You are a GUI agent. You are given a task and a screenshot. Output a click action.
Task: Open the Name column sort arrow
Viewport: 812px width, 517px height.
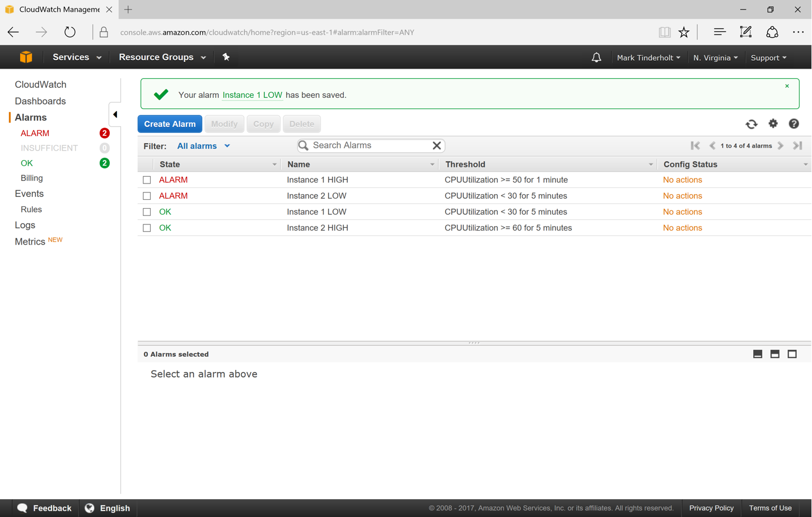click(x=432, y=164)
